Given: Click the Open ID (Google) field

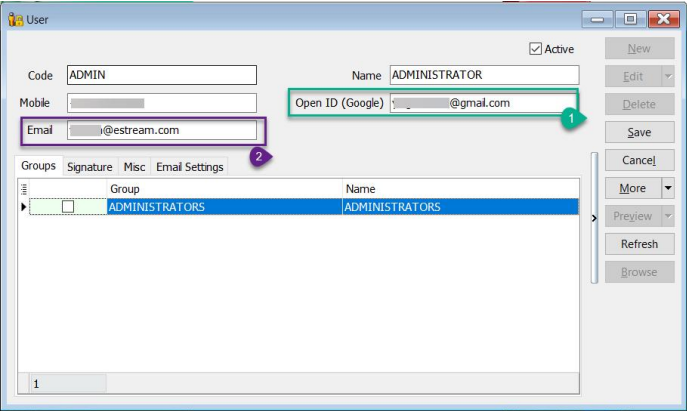Looking at the screenshot, I should [x=482, y=103].
